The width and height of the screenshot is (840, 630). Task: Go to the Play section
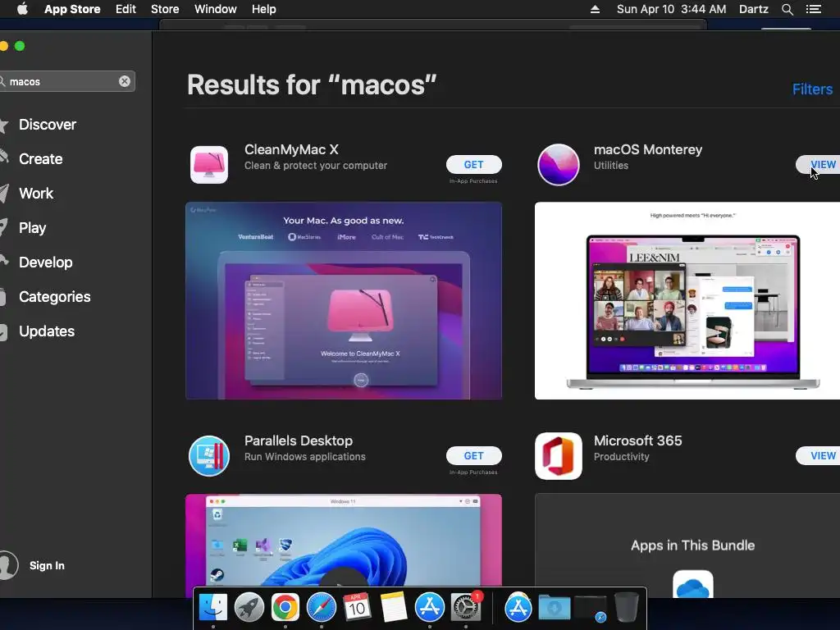pyautogui.click(x=32, y=228)
